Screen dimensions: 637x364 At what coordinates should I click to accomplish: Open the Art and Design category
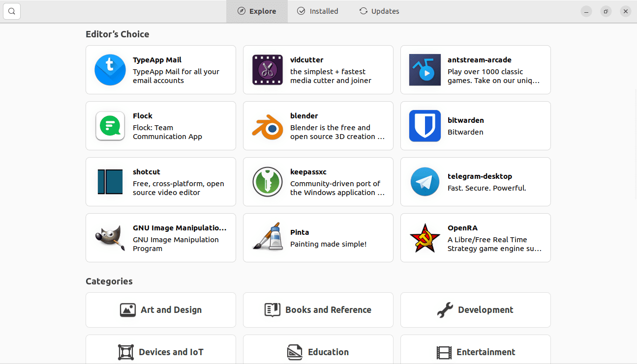161,310
